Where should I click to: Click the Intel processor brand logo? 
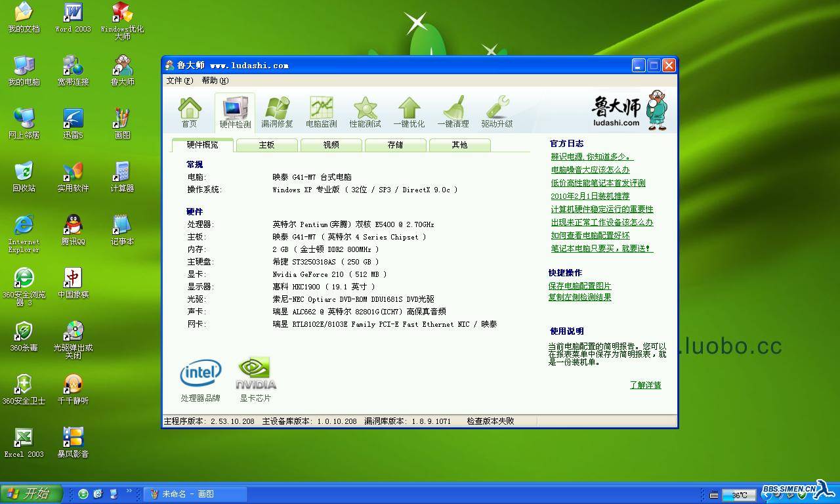(x=201, y=373)
